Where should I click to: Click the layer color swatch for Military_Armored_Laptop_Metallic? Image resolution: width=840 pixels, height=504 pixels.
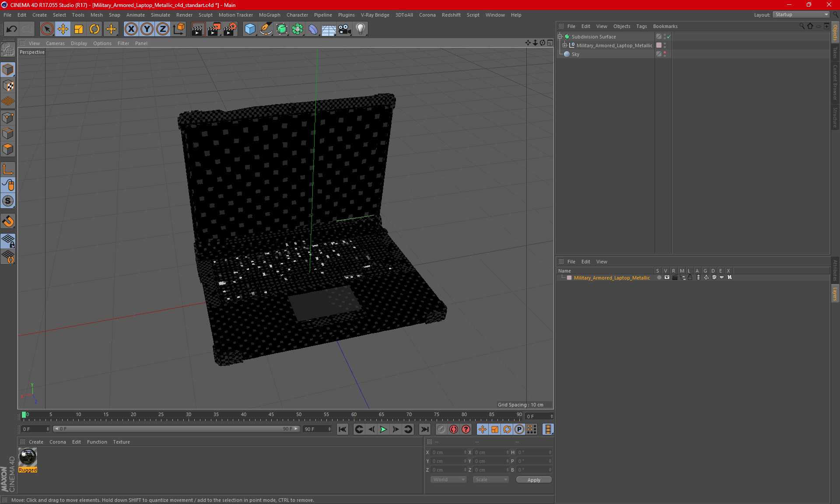click(x=569, y=278)
